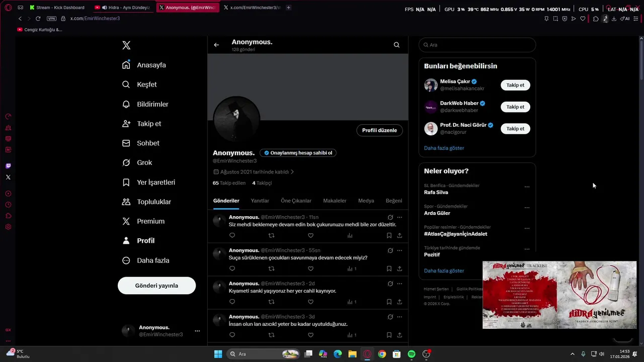
Task: Like the 'Siz mehdi' post
Action: click(310, 235)
